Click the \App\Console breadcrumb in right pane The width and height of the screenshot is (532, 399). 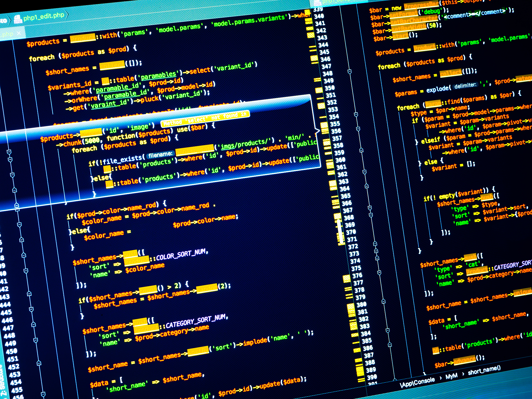(x=417, y=382)
